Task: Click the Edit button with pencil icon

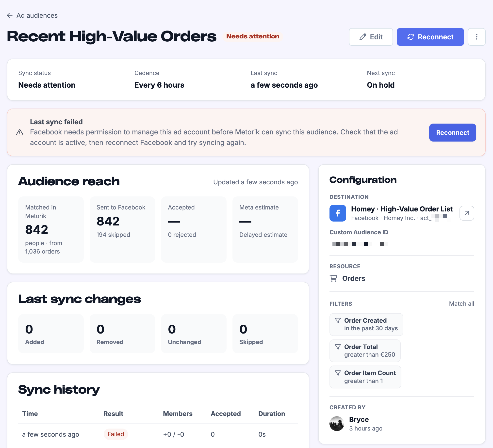Action: point(371,37)
